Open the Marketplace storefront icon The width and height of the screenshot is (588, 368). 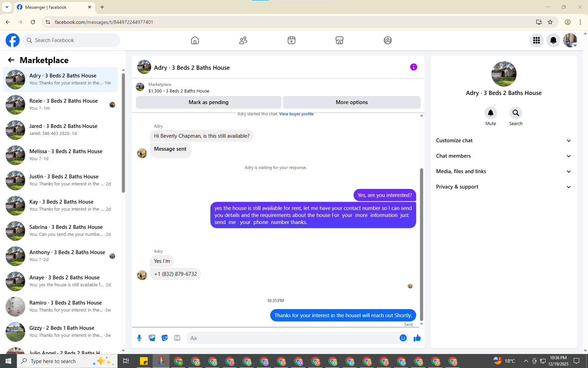pos(339,40)
